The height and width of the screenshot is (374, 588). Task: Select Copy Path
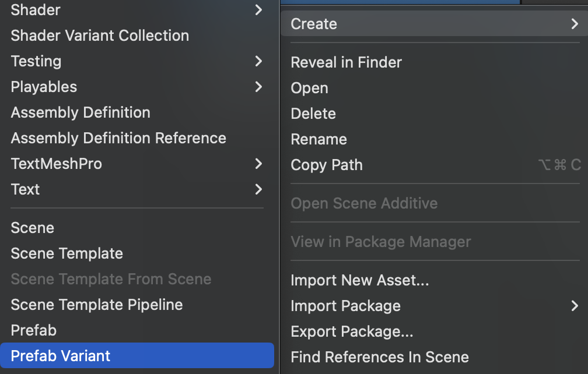click(x=327, y=165)
